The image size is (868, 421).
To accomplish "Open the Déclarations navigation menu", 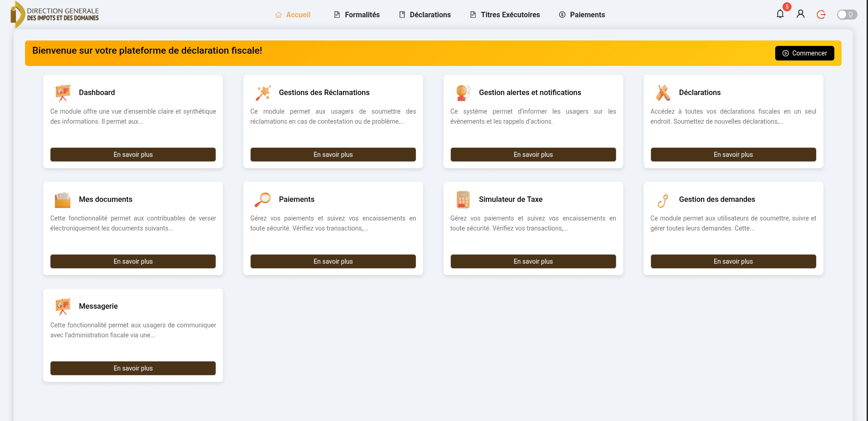I will click(425, 15).
